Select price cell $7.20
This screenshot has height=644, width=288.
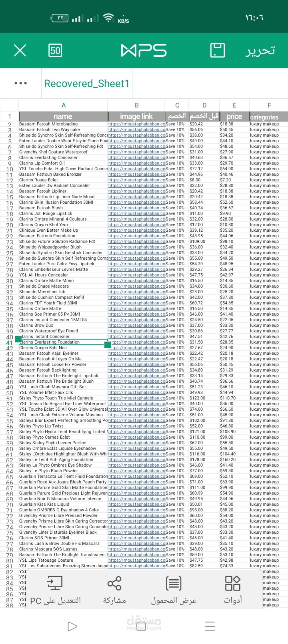[234, 180]
